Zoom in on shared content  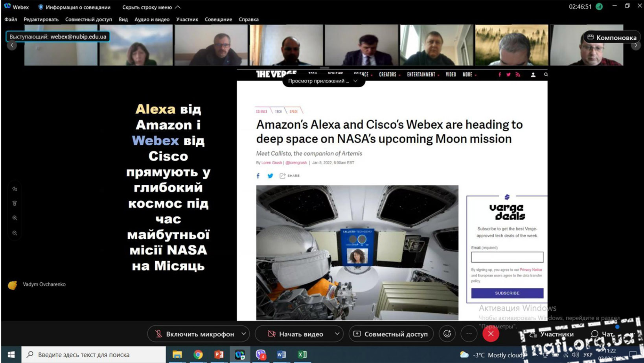click(15, 218)
